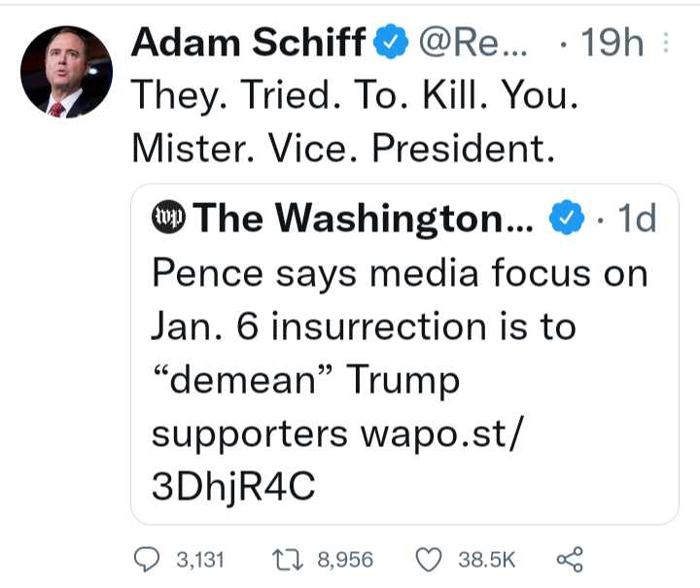Like the tweet with the heart icon
Viewport: 700px width, 588px height.
click(x=429, y=559)
